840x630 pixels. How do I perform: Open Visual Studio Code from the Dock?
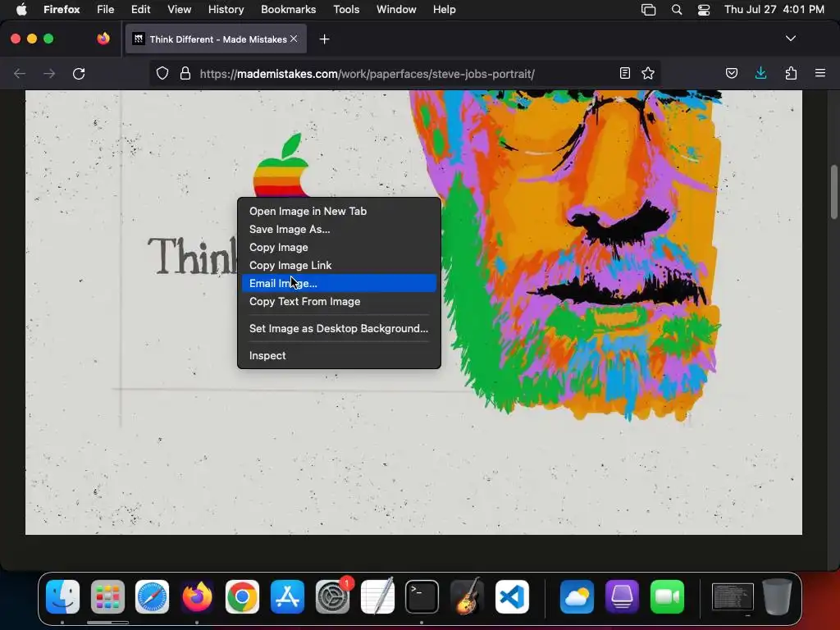pyautogui.click(x=512, y=596)
